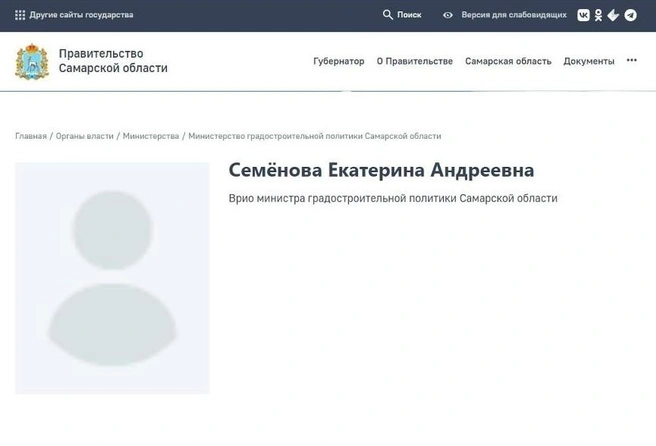
Task: Click the placeholder profile photo
Action: point(112,278)
